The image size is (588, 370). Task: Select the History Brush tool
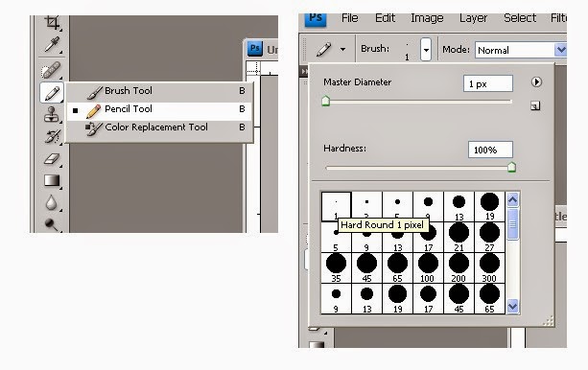click(x=52, y=136)
